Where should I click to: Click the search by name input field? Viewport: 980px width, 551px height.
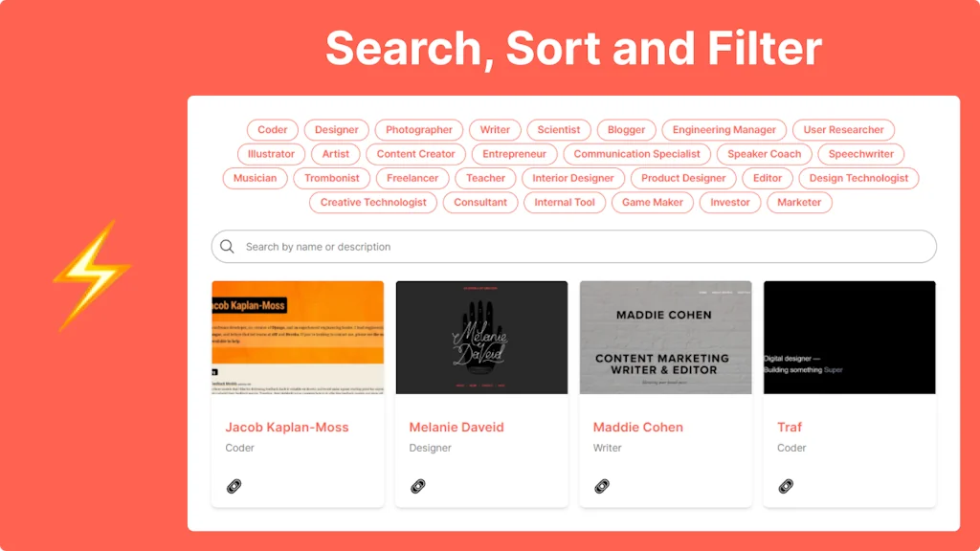(x=574, y=246)
